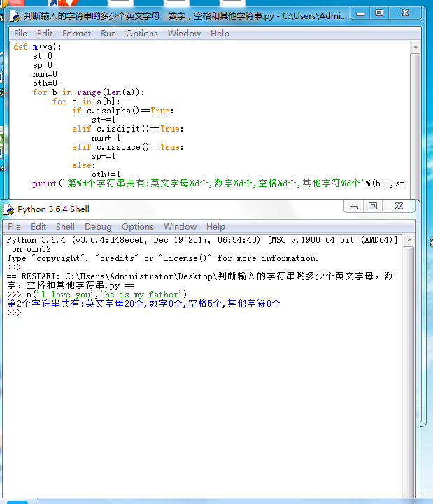Click the 'Python 3.6.4 Shell' title text

click(x=53, y=209)
